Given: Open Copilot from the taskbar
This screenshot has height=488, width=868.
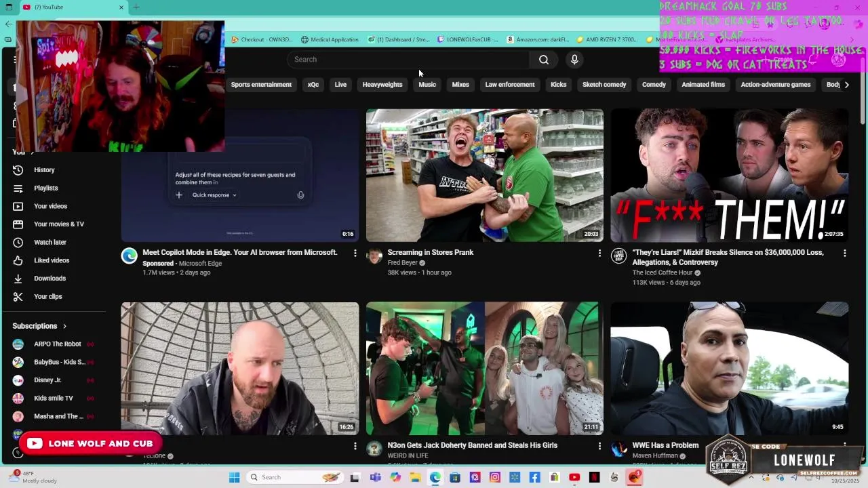Looking at the screenshot, I should [395, 477].
